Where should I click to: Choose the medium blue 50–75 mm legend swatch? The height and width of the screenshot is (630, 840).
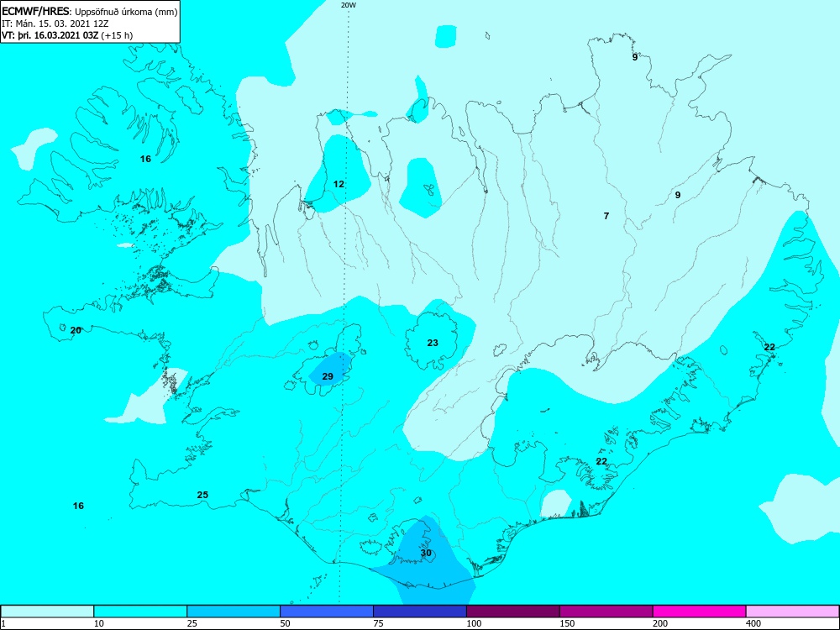327,612
